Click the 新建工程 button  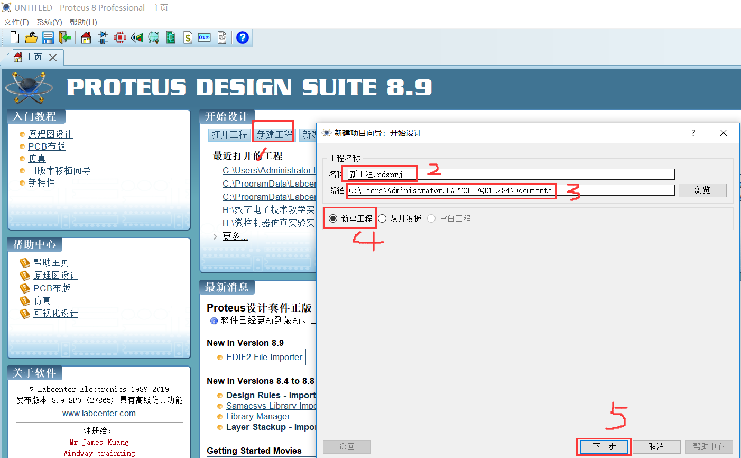[274, 135]
